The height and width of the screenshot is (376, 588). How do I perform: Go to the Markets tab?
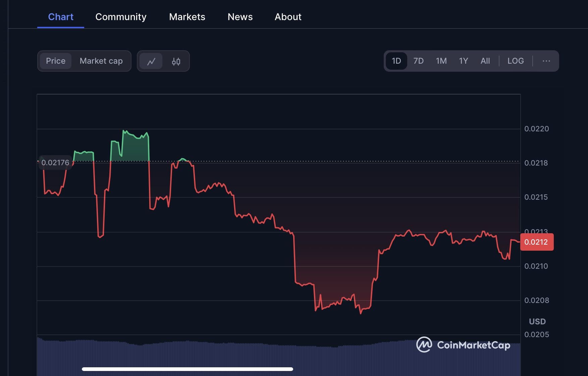coord(187,17)
